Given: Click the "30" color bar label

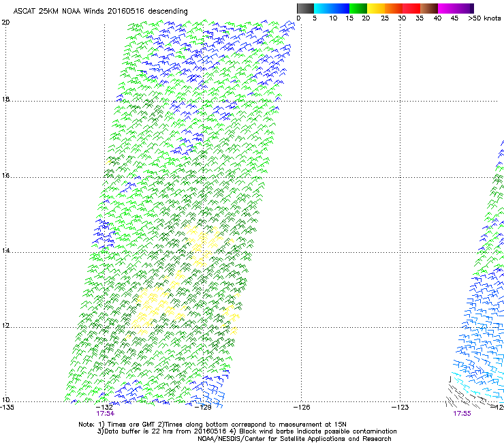Looking at the screenshot, I should click(x=402, y=18).
